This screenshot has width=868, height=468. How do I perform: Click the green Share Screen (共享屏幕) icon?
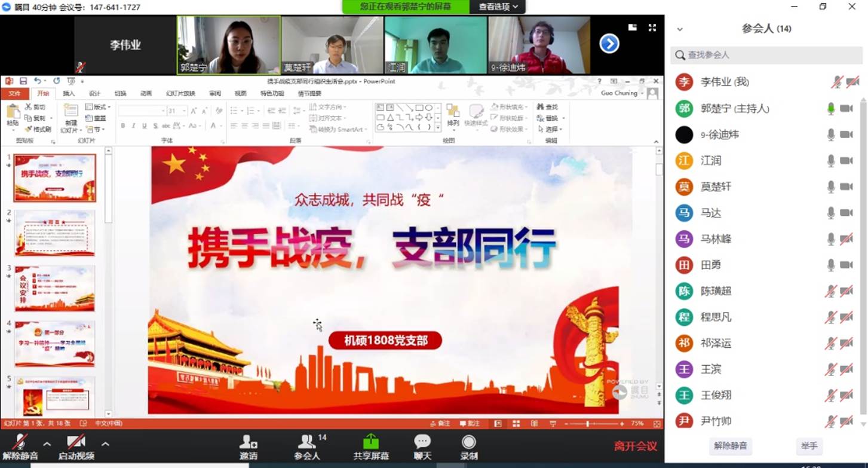pyautogui.click(x=370, y=443)
